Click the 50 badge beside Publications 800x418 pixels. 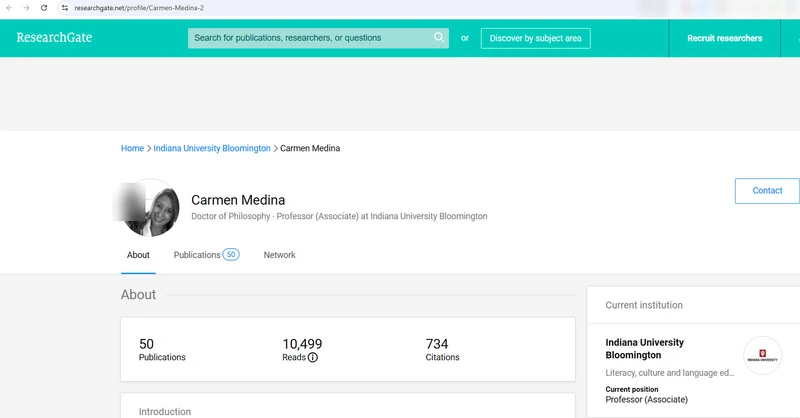(x=231, y=254)
